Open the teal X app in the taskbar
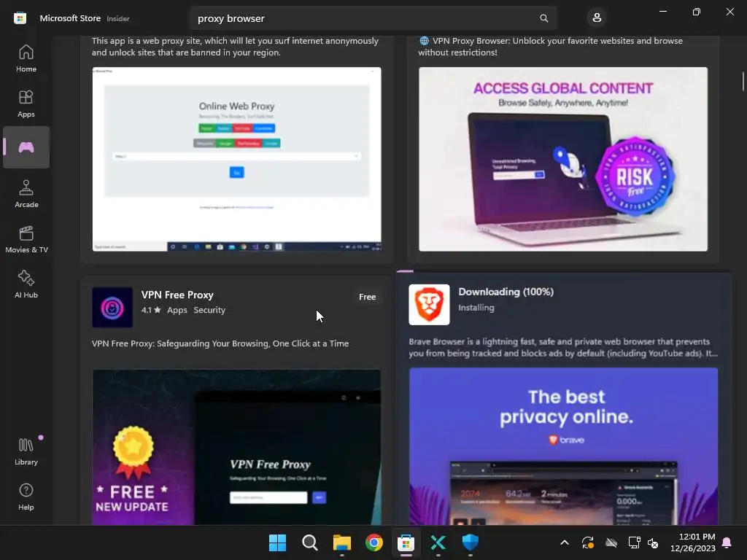The image size is (747, 560). (438, 542)
